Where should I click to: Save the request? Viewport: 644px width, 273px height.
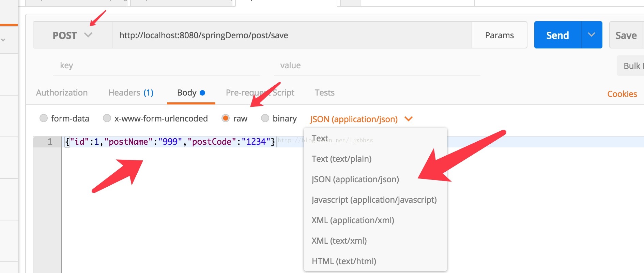(626, 35)
